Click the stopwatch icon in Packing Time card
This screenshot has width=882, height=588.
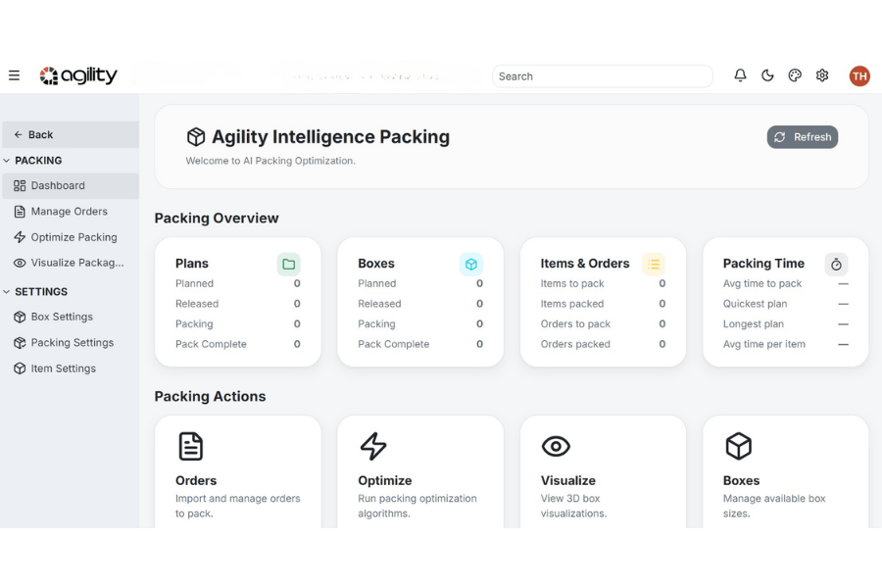[x=837, y=264]
